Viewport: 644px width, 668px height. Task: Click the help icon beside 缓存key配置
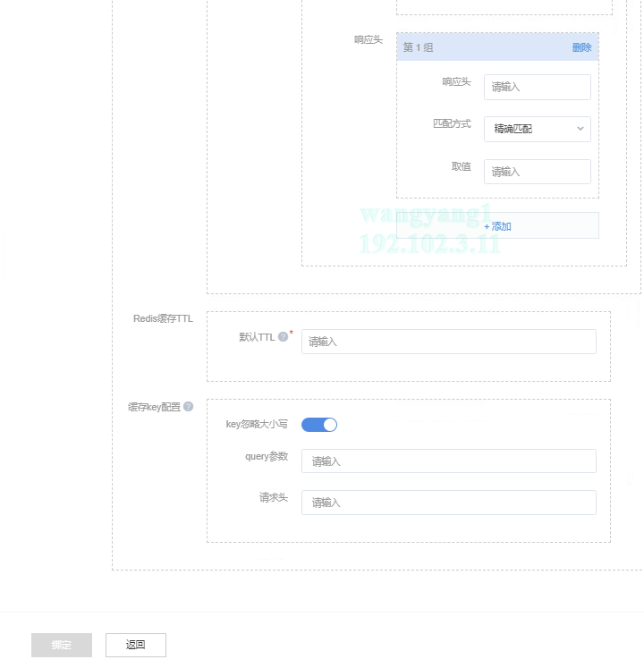tap(188, 407)
